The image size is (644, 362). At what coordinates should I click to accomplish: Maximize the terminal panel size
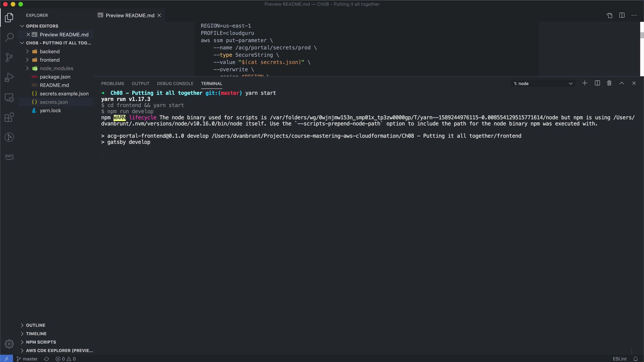point(622,83)
